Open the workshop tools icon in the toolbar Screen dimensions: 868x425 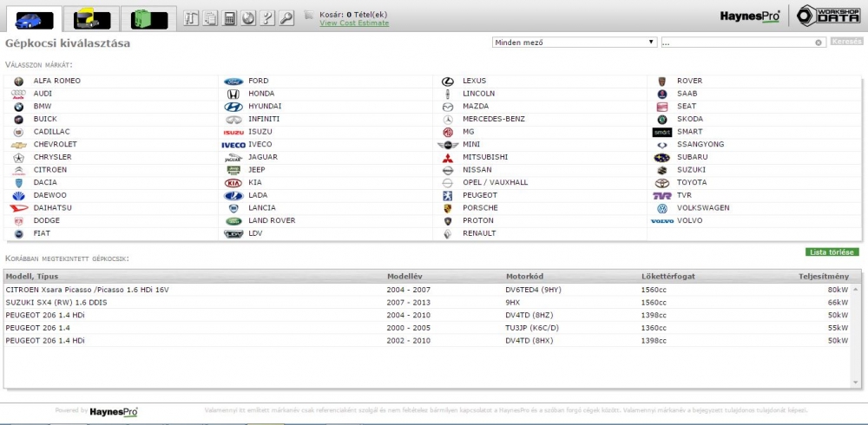coord(191,18)
